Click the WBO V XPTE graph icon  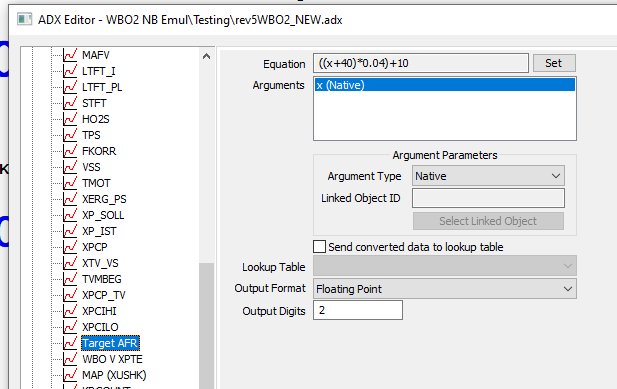pyautogui.click(x=70, y=359)
